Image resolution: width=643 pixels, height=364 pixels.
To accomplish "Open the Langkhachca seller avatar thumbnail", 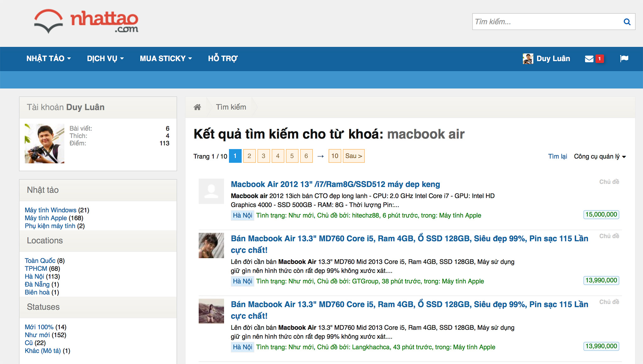I will (211, 311).
